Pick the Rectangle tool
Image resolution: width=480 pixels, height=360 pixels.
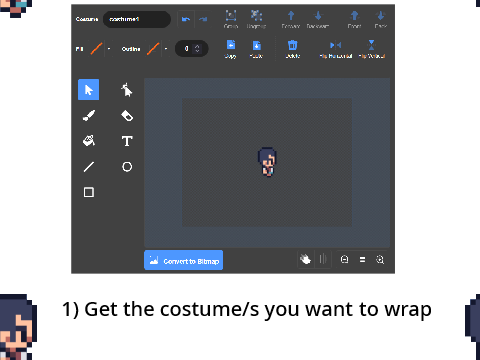pyautogui.click(x=89, y=192)
